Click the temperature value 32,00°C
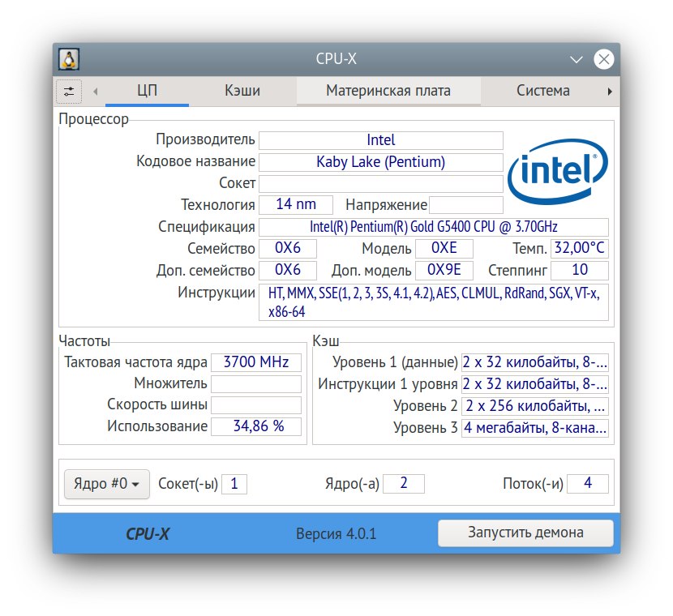Image resolution: width=673 pixels, height=616 pixels. click(x=580, y=248)
